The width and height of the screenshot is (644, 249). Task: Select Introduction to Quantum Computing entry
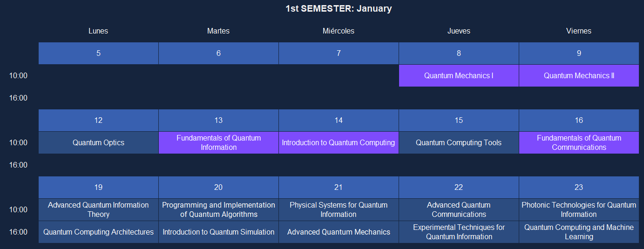[x=339, y=142]
